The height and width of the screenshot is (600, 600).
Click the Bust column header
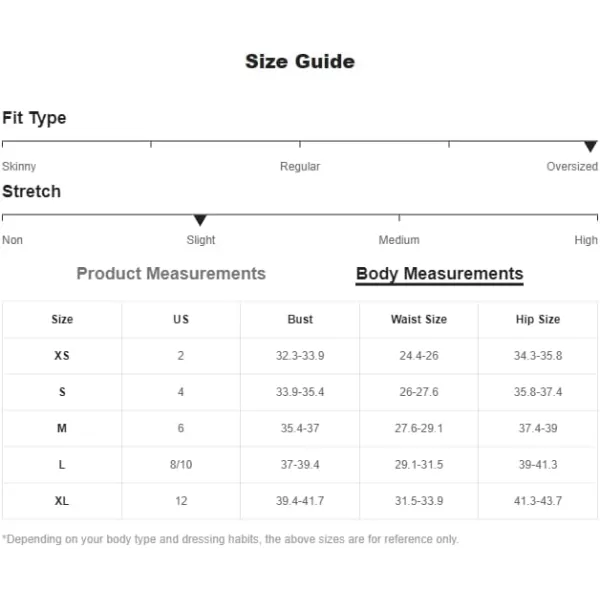click(x=300, y=319)
